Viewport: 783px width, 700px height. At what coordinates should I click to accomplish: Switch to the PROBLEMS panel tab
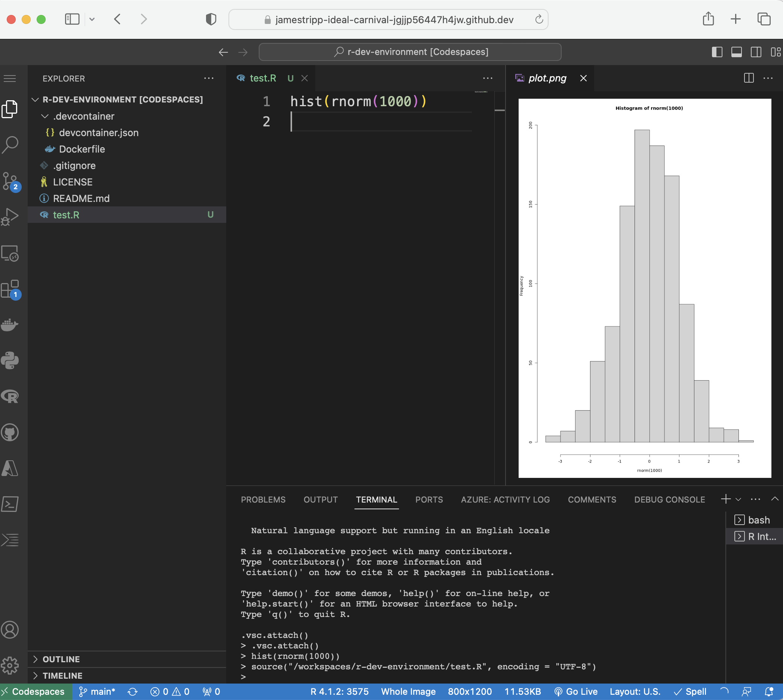coord(263,499)
